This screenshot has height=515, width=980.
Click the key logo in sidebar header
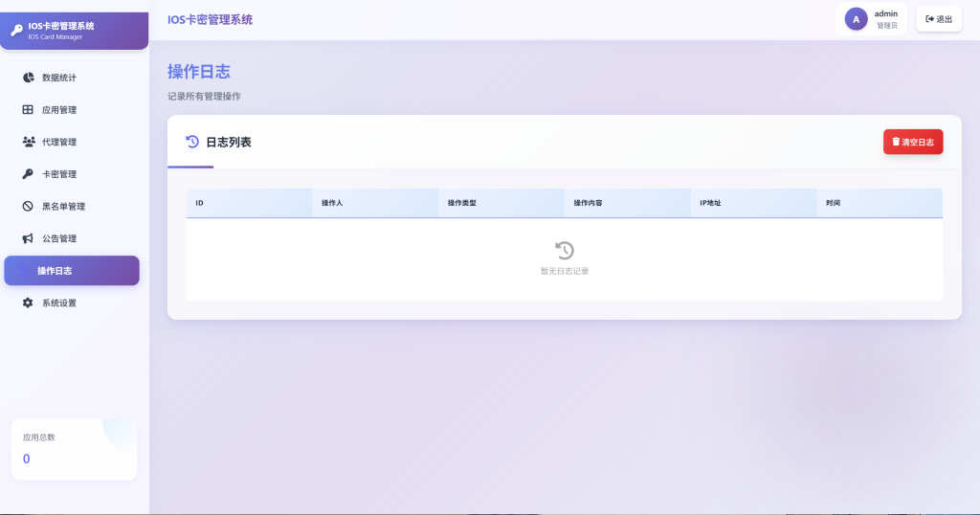click(16, 30)
